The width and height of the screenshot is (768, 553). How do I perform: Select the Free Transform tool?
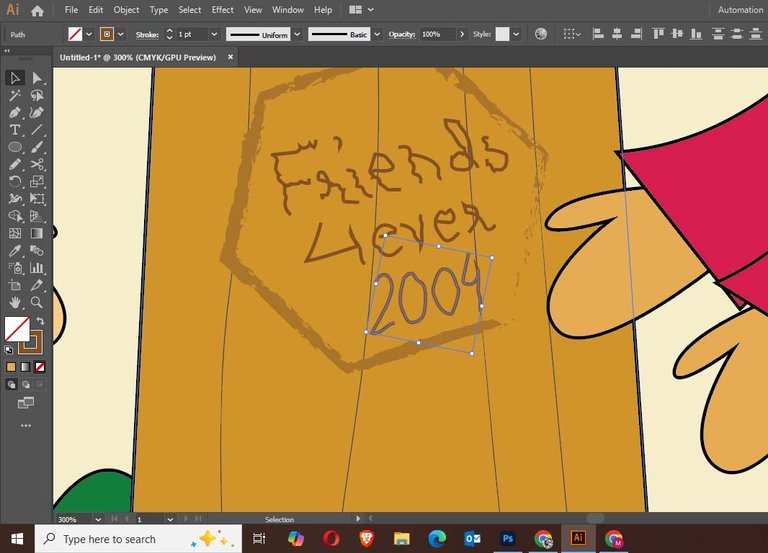coord(37,199)
